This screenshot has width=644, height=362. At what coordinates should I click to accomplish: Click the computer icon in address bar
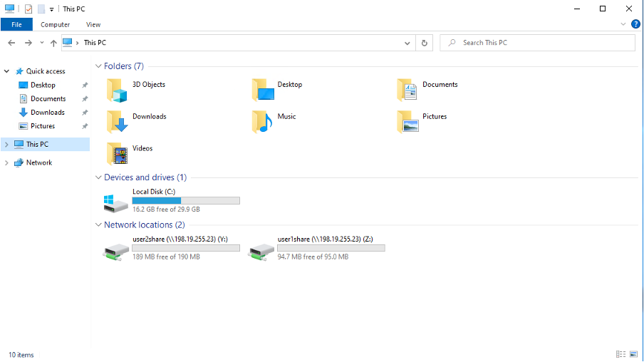pos(68,42)
